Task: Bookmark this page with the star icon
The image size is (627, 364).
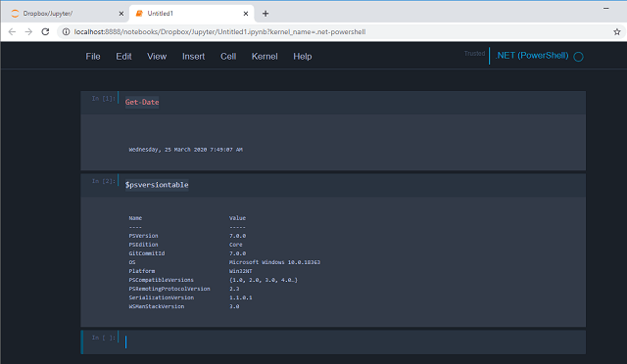Action: point(617,32)
